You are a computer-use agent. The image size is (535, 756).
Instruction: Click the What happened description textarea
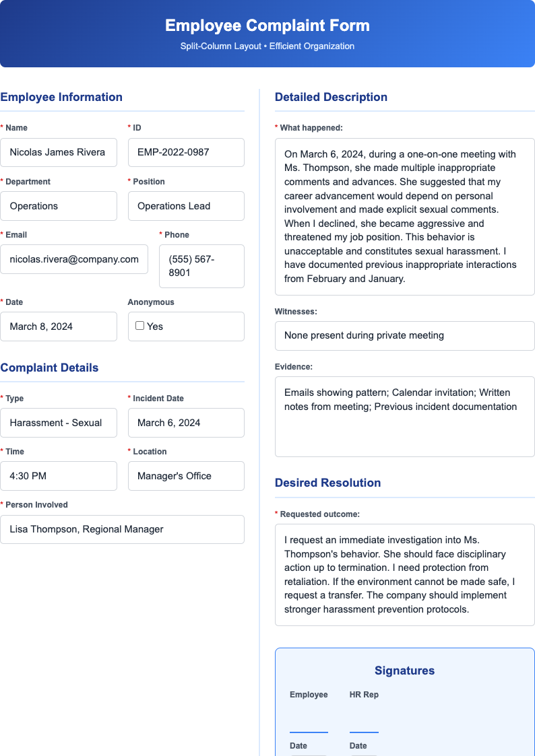[404, 215]
